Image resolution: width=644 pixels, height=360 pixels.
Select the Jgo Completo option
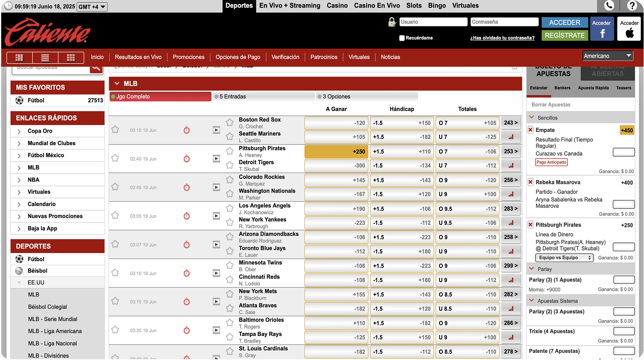point(161,96)
